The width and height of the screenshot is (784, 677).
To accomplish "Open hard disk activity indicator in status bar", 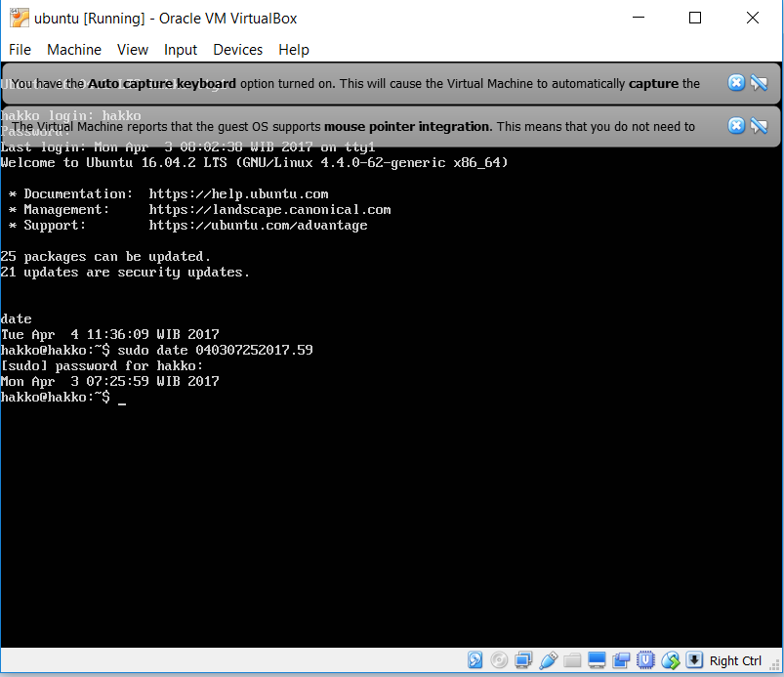I will (x=475, y=660).
